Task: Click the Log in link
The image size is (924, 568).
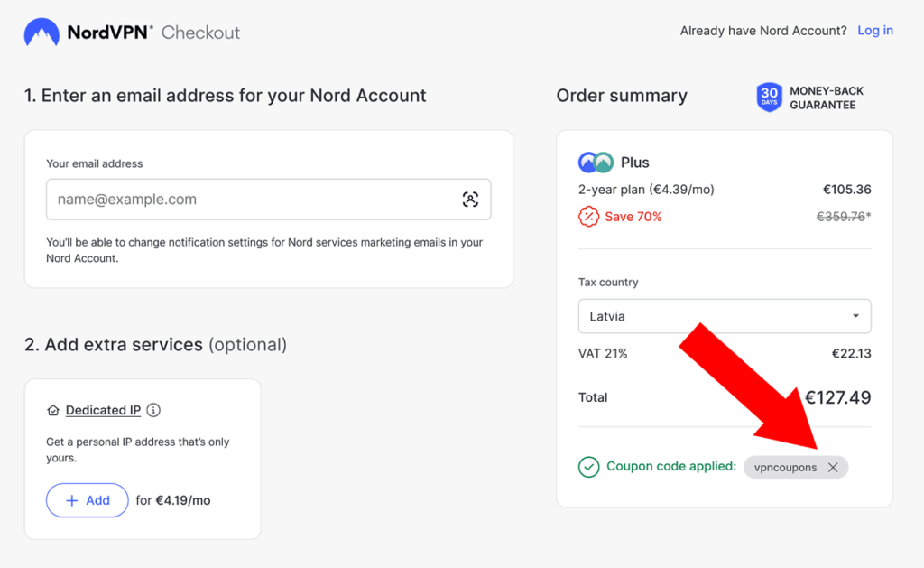Action: pyautogui.click(x=875, y=31)
